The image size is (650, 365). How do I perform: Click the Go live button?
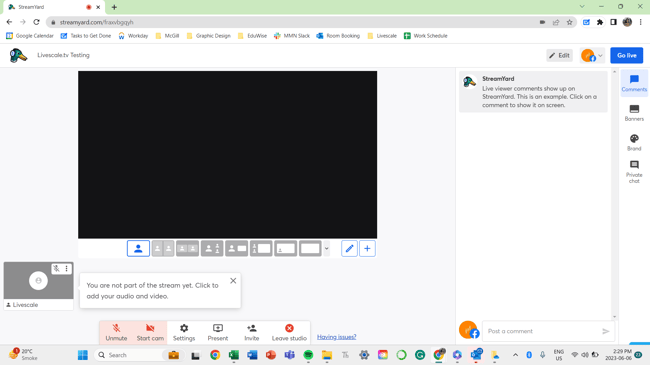[626, 55]
